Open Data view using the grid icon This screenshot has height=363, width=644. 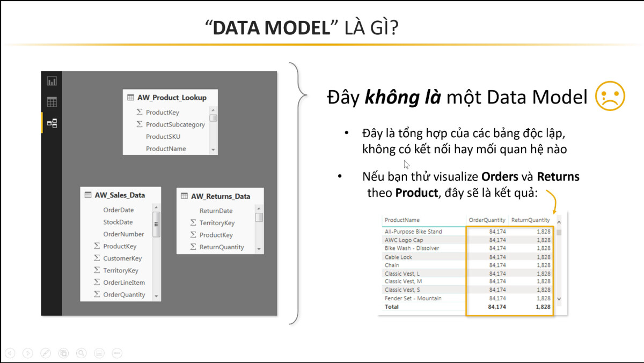click(52, 102)
